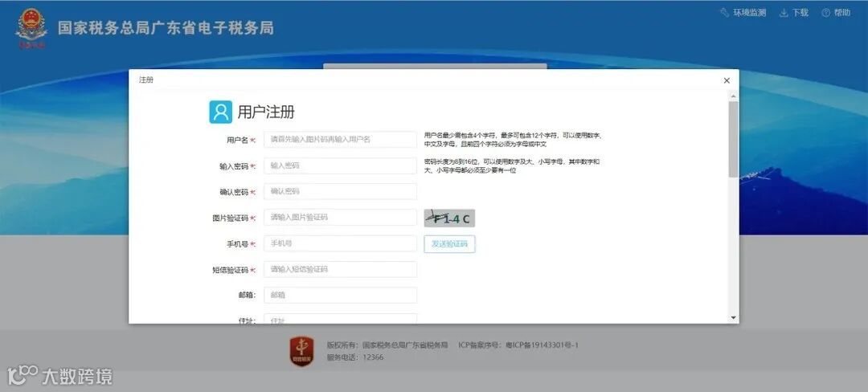Image resolution: width=868 pixels, height=392 pixels.
Task: Focus the 输入密码 password field
Action: [340, 165]
